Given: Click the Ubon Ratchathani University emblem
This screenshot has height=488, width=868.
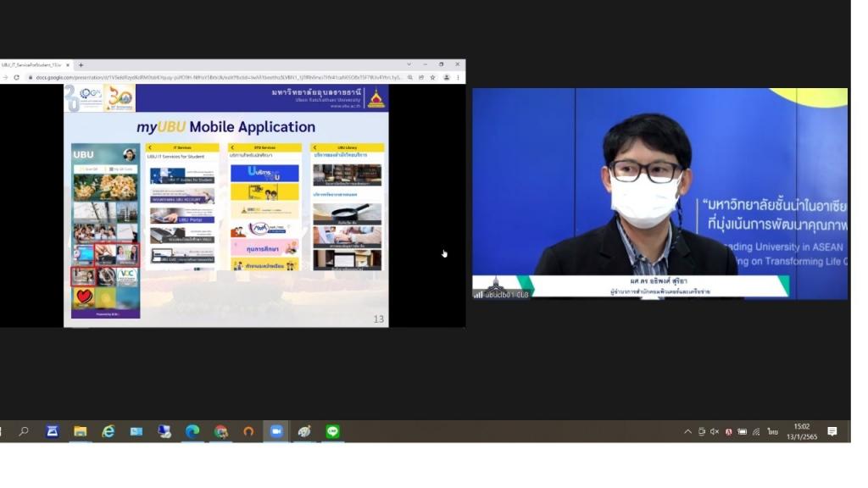Looking at the screenshot, I should [376, 98].
